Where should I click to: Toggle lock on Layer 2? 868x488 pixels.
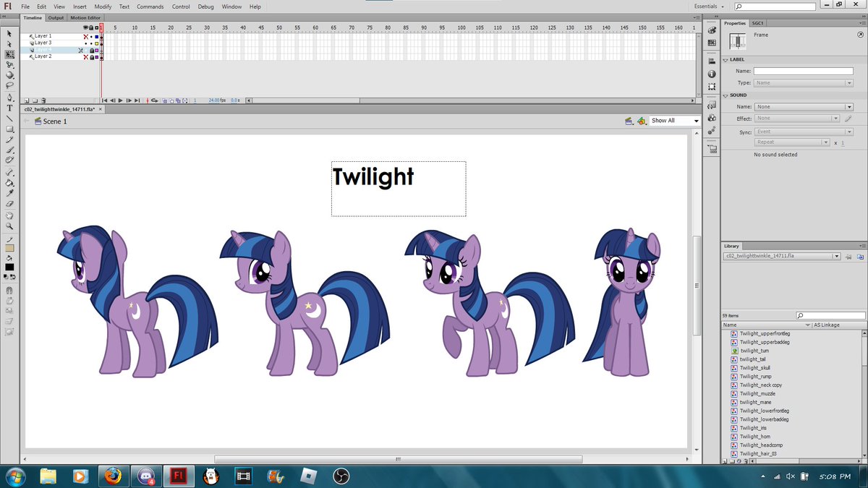[x=91, y=56]
